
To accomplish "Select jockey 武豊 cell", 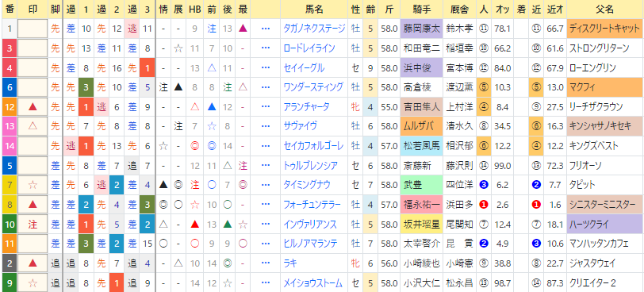I will (422, 185).
